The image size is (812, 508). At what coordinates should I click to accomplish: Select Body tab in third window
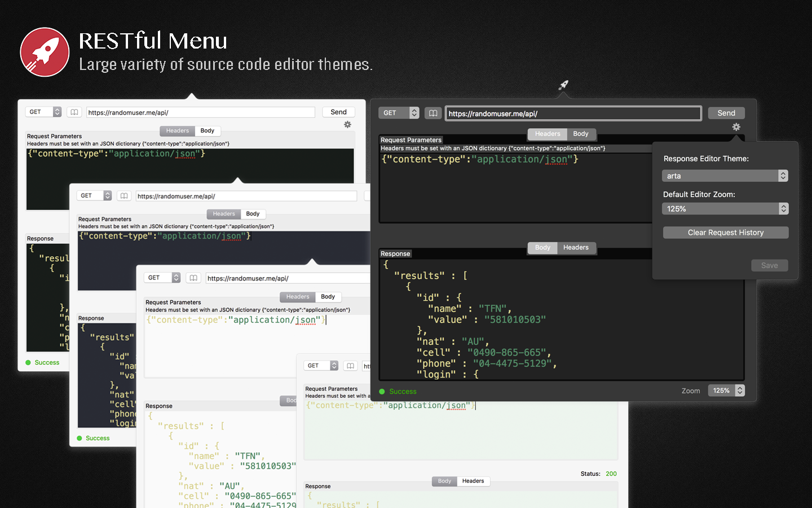328,297
